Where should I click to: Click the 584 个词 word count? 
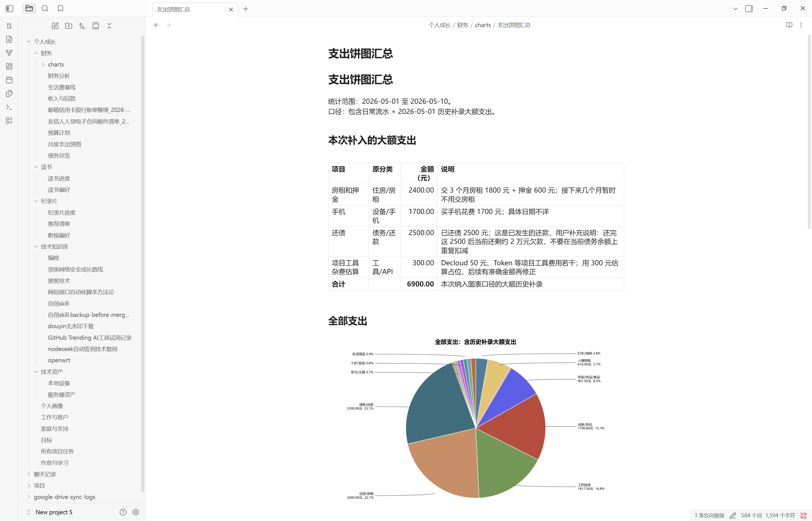[x=751, y=516]
